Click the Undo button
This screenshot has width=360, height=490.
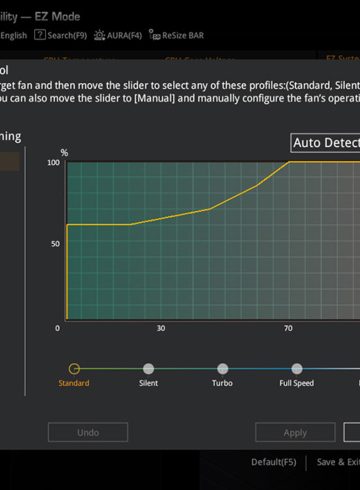tap(88, 432)
